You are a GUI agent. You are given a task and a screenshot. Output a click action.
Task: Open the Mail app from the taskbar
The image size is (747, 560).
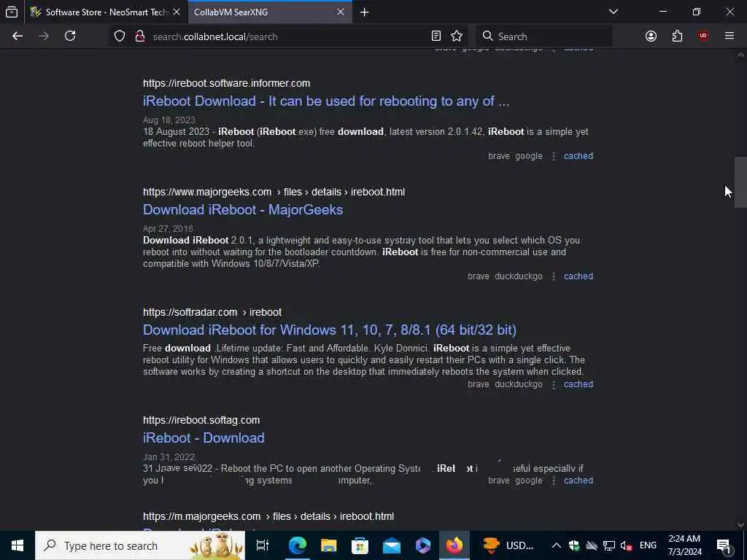[391, 545]
